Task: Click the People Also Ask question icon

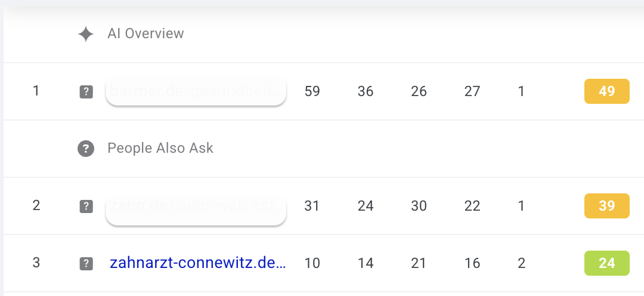Action: (x=86, y=149)
